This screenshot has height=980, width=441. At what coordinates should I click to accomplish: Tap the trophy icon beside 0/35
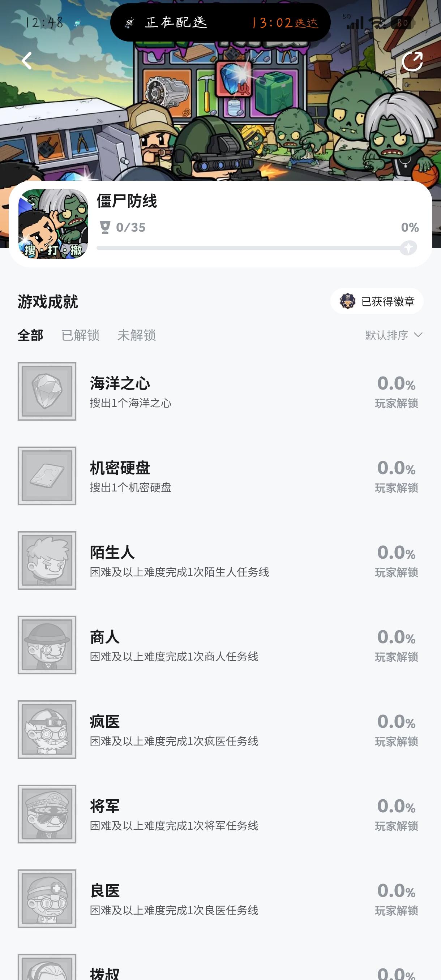point(104,227)
